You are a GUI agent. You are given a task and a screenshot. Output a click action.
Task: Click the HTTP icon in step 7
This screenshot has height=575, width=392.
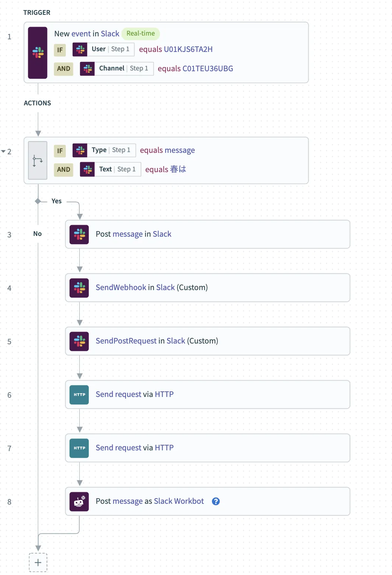[x=79, y=448]
